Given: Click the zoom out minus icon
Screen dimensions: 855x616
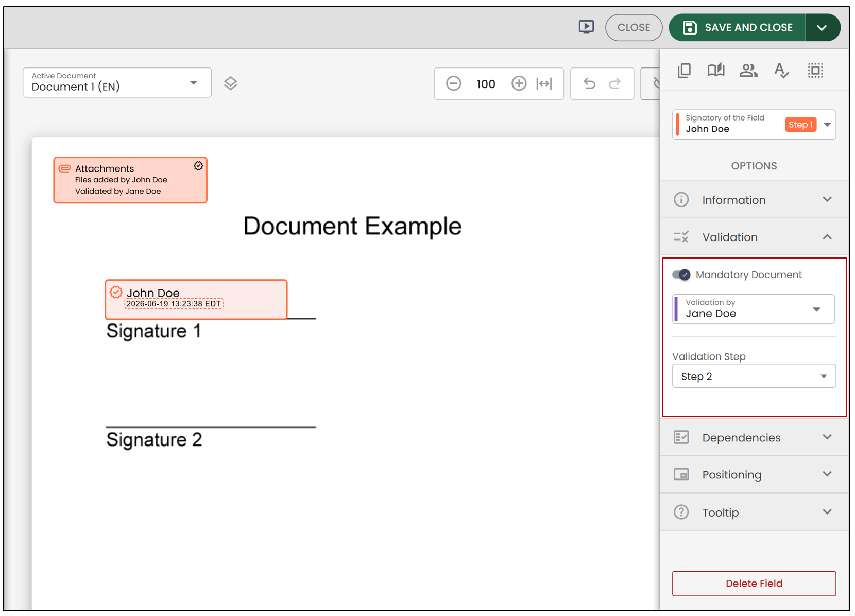Looking at the screenshot, I should coord(453,83).
